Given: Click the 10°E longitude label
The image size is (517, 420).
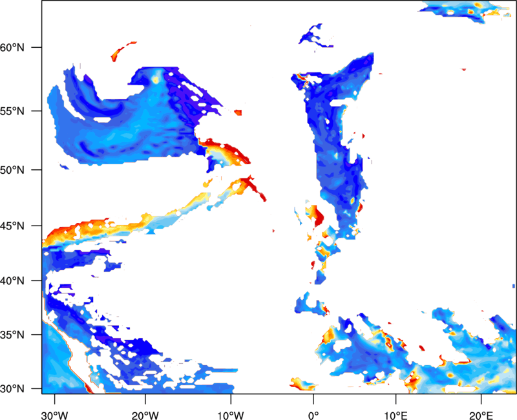Looking at the screenshot, I should (x=396, y=415).
